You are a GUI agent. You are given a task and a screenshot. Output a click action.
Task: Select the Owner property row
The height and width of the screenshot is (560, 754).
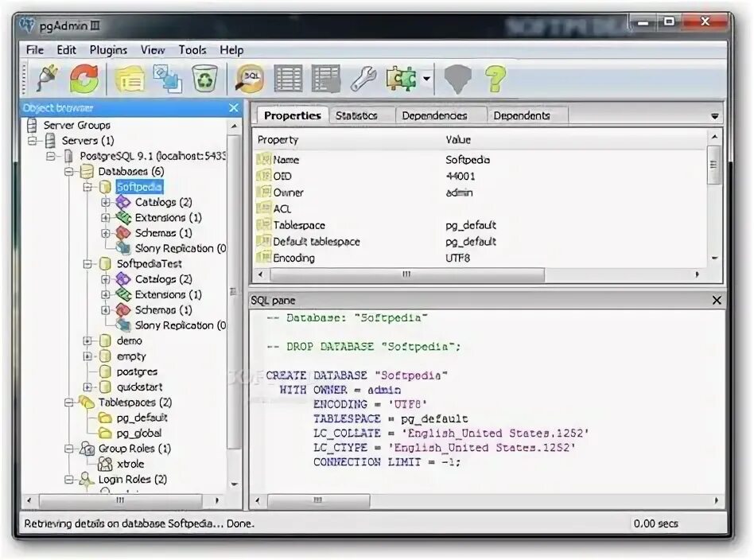[481, 192]
